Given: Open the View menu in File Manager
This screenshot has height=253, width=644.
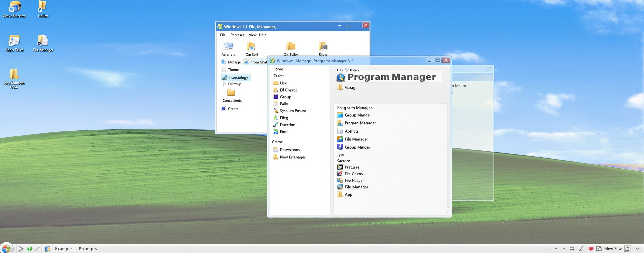Looking at the screenshot, I should pyautogui.click(x=252, y=35).
